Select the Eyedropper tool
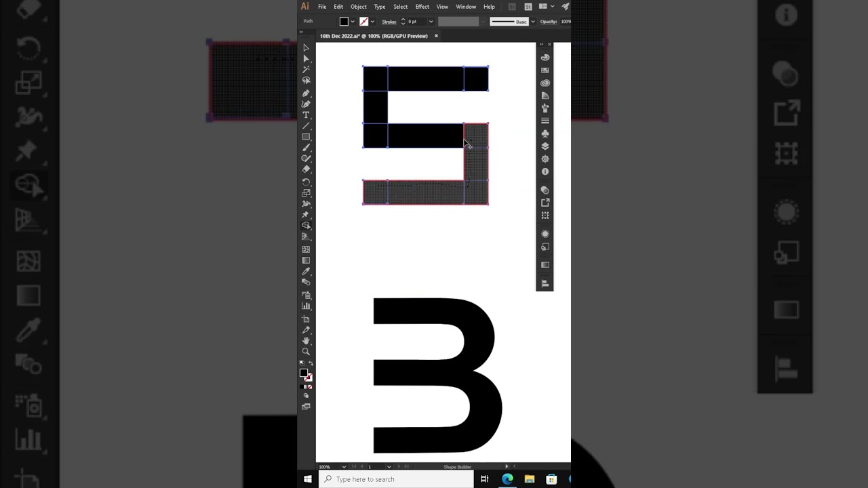Screen dimensions: 868x488 click(306, 271)
